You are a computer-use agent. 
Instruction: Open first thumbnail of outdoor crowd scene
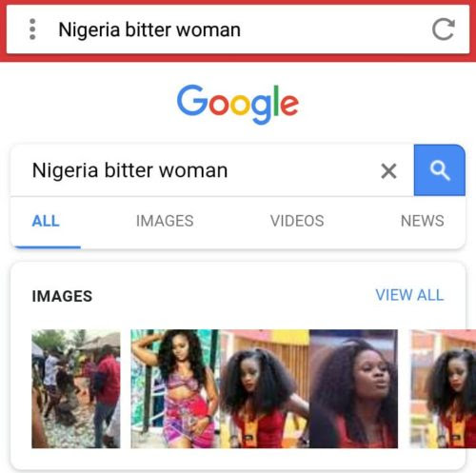(76, 389)
